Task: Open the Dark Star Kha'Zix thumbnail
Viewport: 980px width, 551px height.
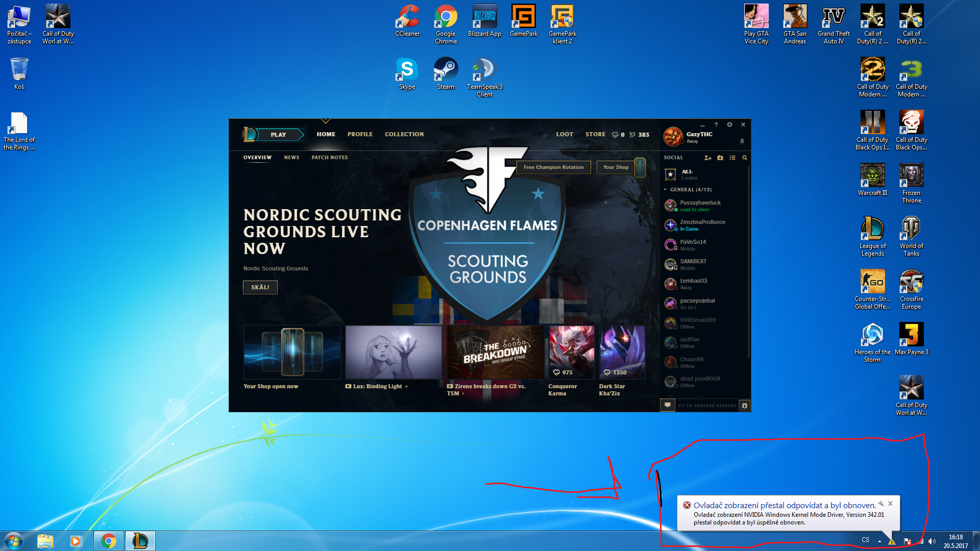Action: click(622, 353)
